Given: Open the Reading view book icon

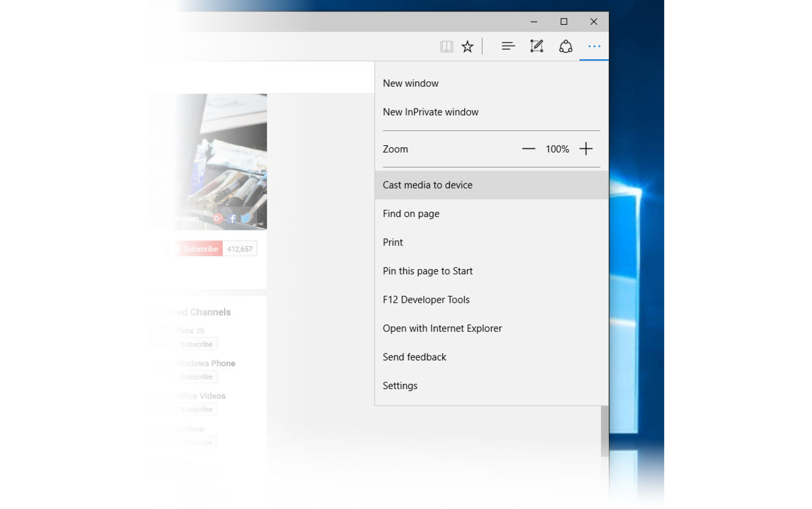Looking at the screenshot, I should point(447,46).
